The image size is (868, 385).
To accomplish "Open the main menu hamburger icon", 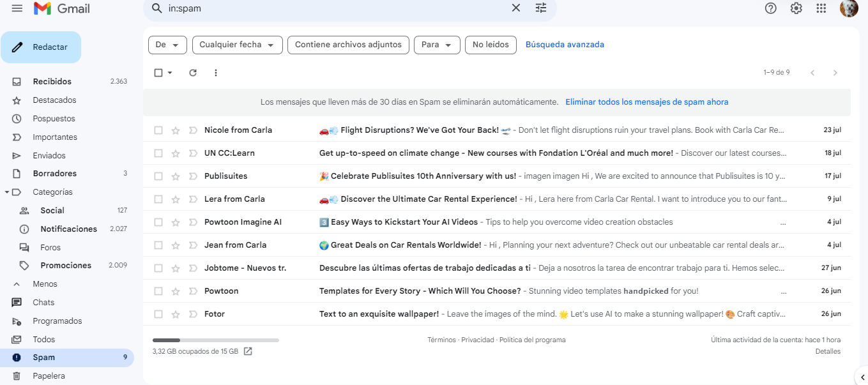I will (x=17, y=8).
